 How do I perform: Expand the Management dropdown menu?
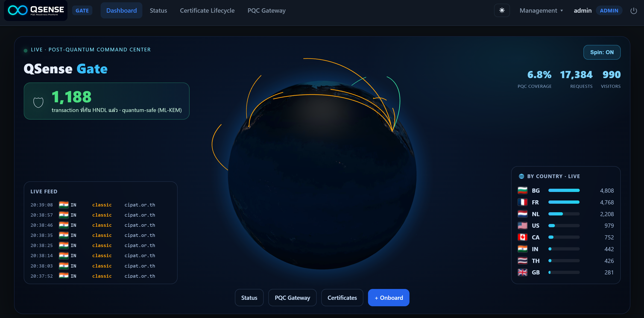point(541,11)
